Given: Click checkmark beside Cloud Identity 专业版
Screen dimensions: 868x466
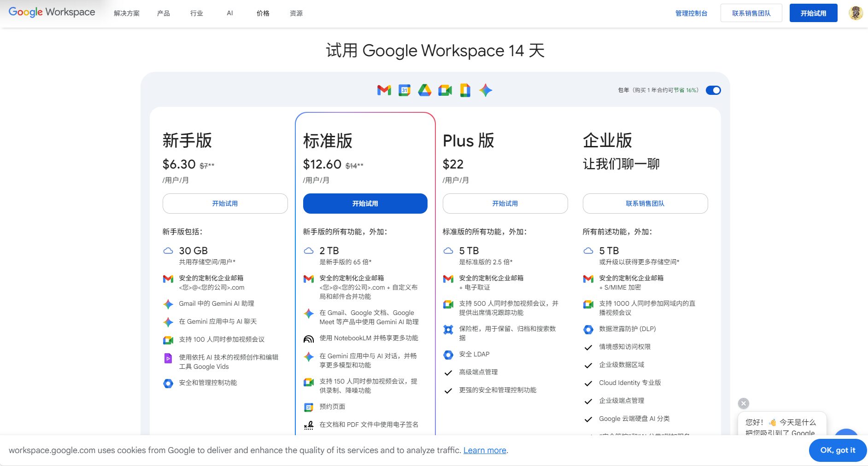Looking at the screenshot, I should pyautogui.click(x=588, y=383).
